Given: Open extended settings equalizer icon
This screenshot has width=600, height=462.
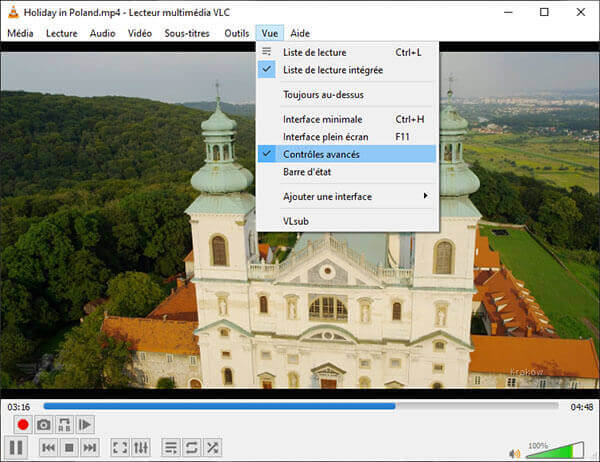Looking at the screenshot, I should coord(141,448).
